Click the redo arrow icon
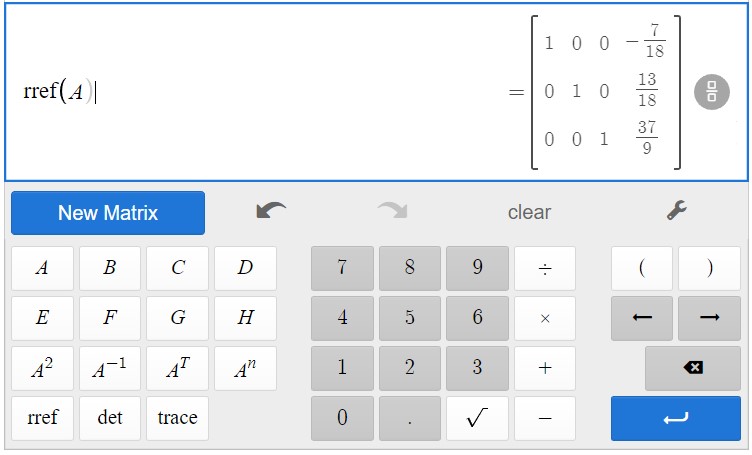752x455 pixels. (x=392, y=211)
